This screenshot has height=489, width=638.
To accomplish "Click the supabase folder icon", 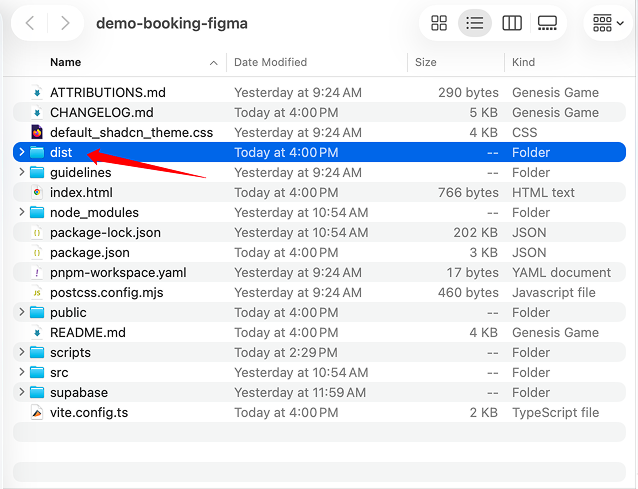I will (x=37, y=392).
